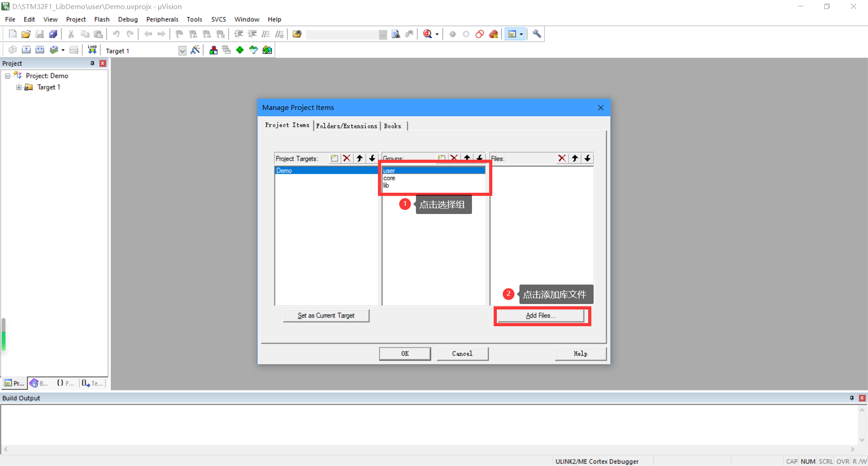The width and height of the screenshot is (868, 466).
Task: Open the Flash menu
Action: 102,19
